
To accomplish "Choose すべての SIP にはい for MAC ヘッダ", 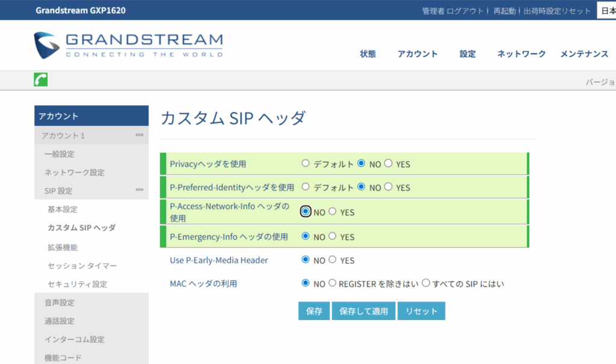I will click(x=426, y=283).
